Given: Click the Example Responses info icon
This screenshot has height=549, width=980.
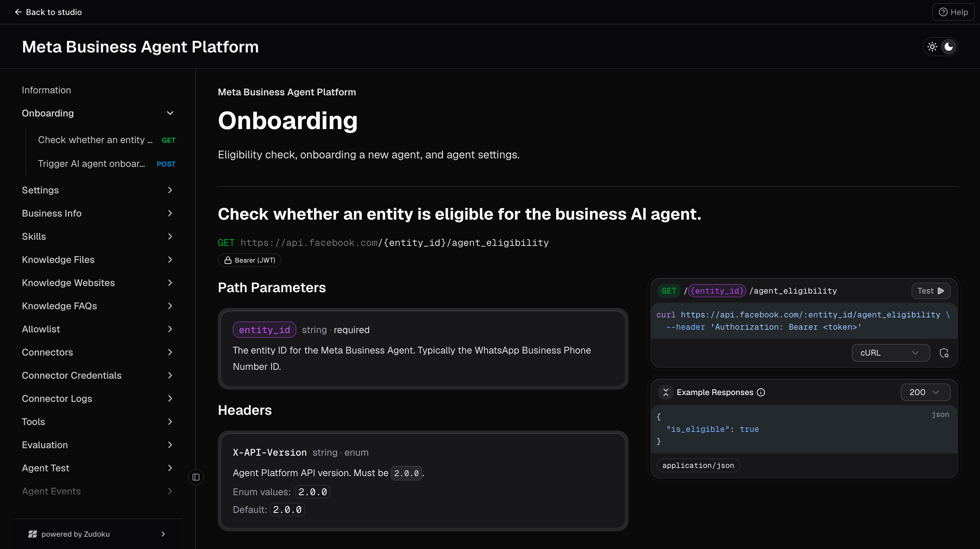Looking at the screenshot, I should pyautogui.click(x=761, y=393).
